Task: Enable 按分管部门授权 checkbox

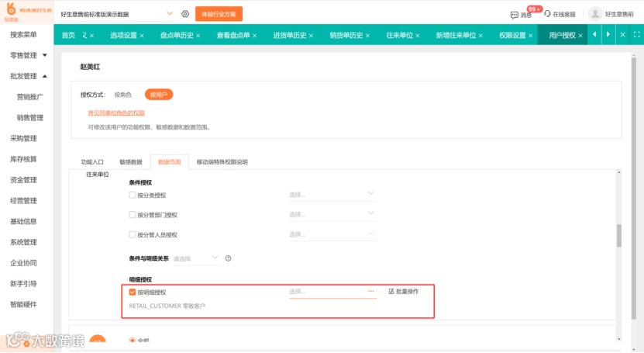Action: pos(133,215)
